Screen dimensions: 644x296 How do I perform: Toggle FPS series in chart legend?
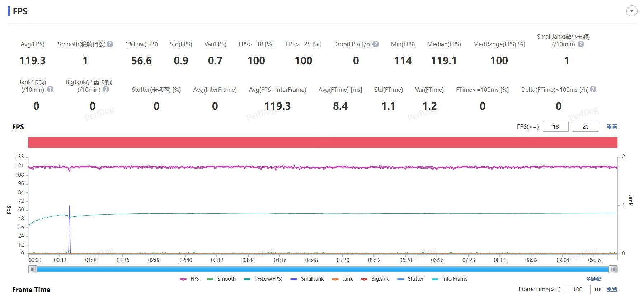(x=189, y=279)
